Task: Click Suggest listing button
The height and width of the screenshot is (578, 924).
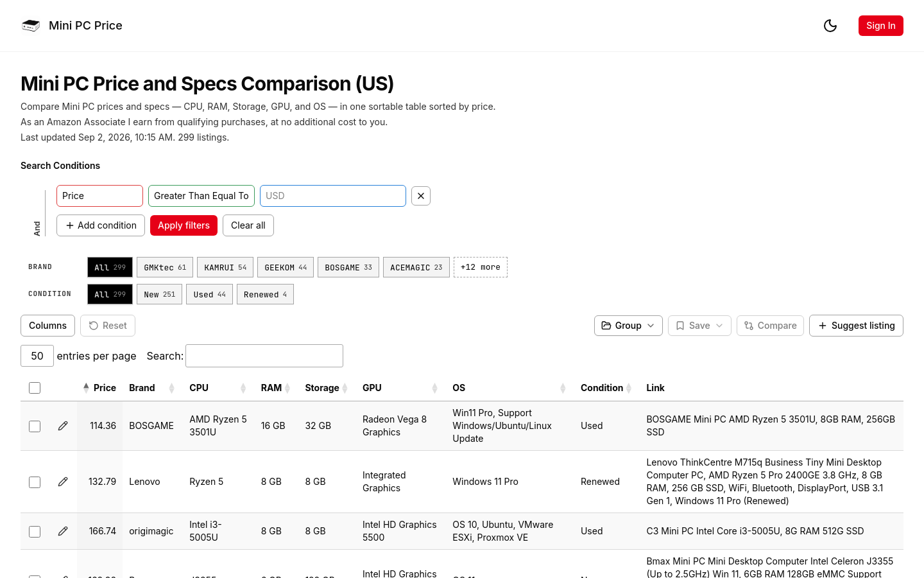Action: (x=856, y=326)
